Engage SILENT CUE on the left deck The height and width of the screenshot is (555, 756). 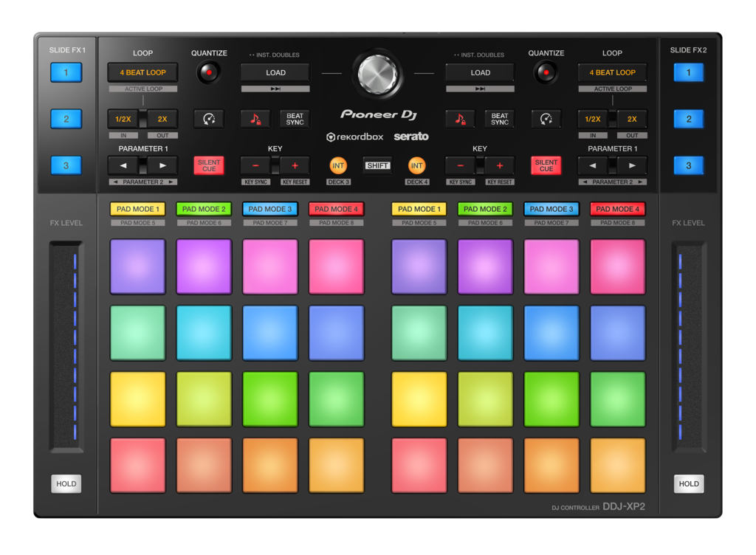coord(209,165)
